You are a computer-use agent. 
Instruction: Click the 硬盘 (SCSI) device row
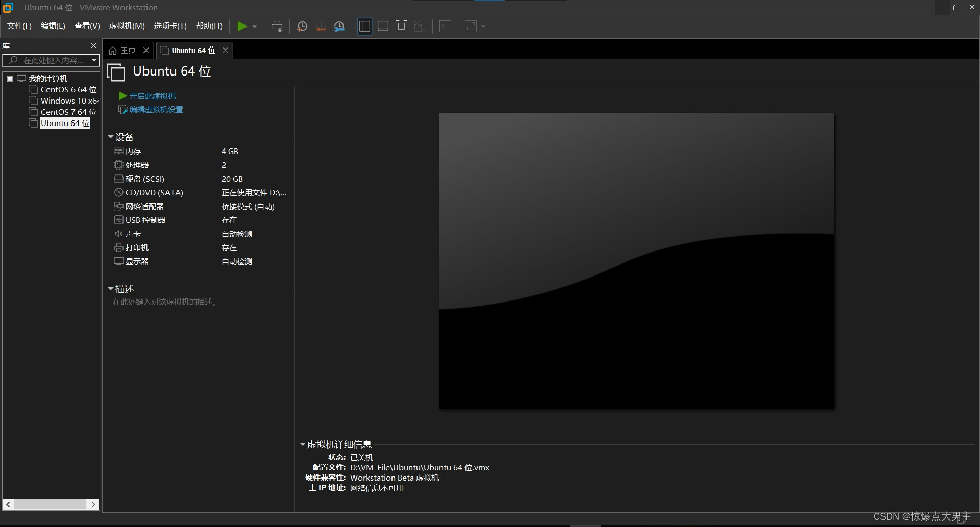pos(200,179)
